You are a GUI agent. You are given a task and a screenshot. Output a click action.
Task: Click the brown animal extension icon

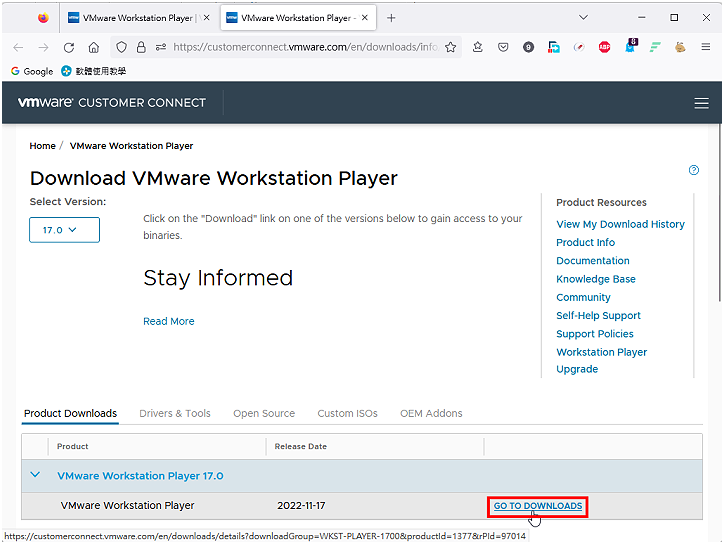click(x=680, y=47)
